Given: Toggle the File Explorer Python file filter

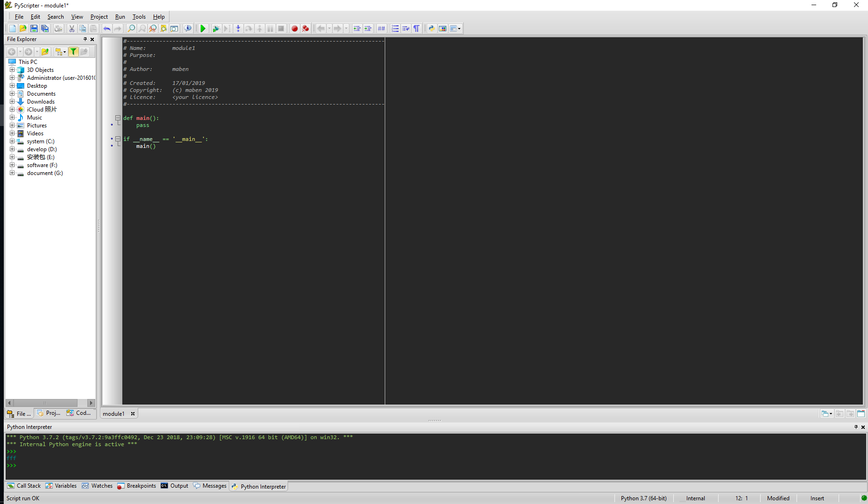Looking at the screenshot, I should (73, 52).
